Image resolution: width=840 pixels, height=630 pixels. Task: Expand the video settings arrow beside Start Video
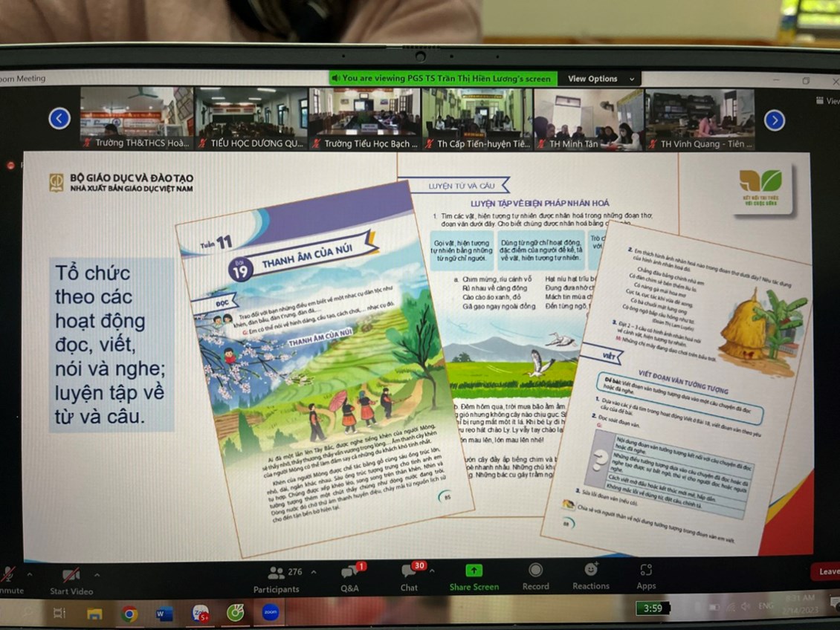coord(97,574)
